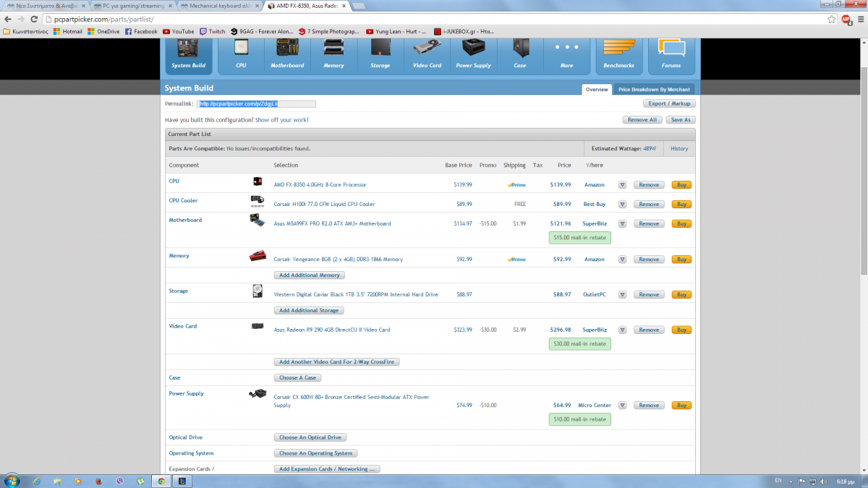Open the System Build nav icon
This screenshot has height=488, width=868.
tap(189, 55)
